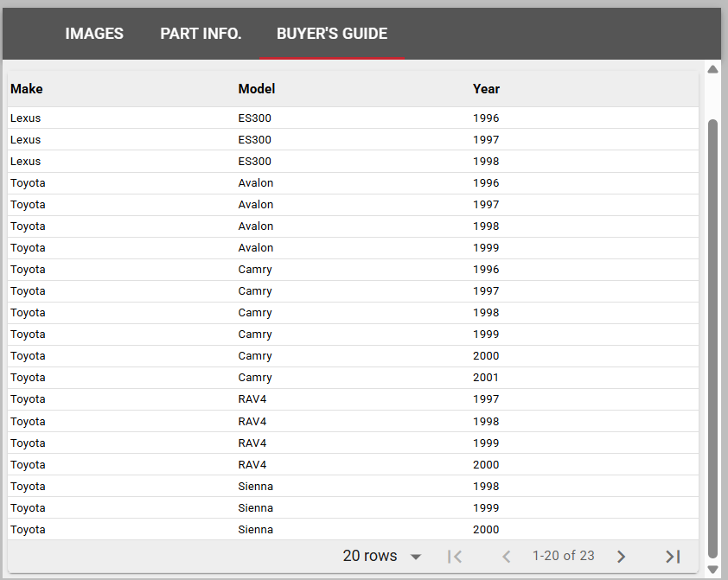Jump to the first page of results
The image size is (728, 580).
pyautogui.click(x=455, y=556)
